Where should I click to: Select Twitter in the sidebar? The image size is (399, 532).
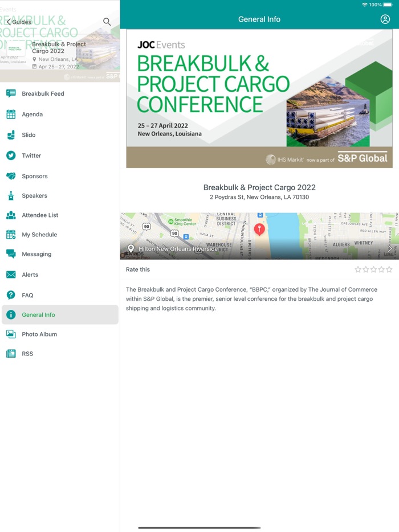click(x=60, y=155)
